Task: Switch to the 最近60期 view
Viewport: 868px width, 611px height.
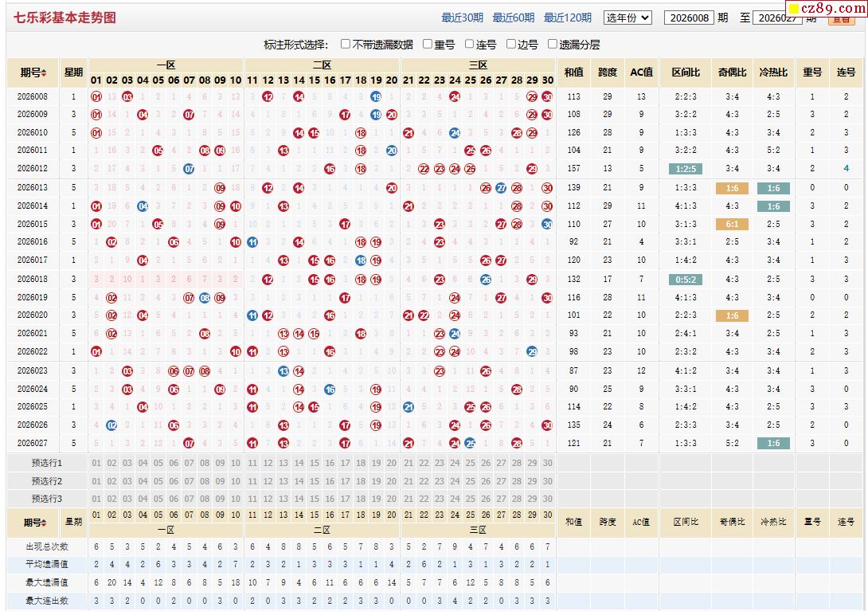Action: [x=513, y=18]
